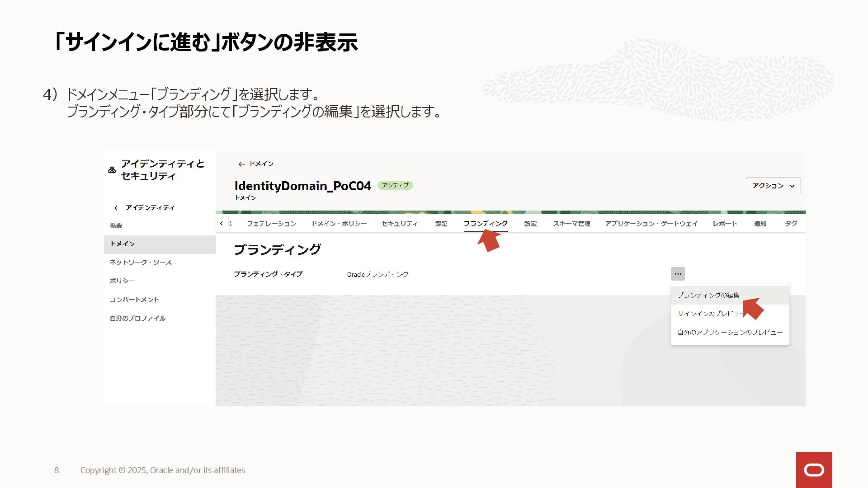Click the アクティブ status badge
Viewport: 868px width, 488px height.
click(395, 185)
